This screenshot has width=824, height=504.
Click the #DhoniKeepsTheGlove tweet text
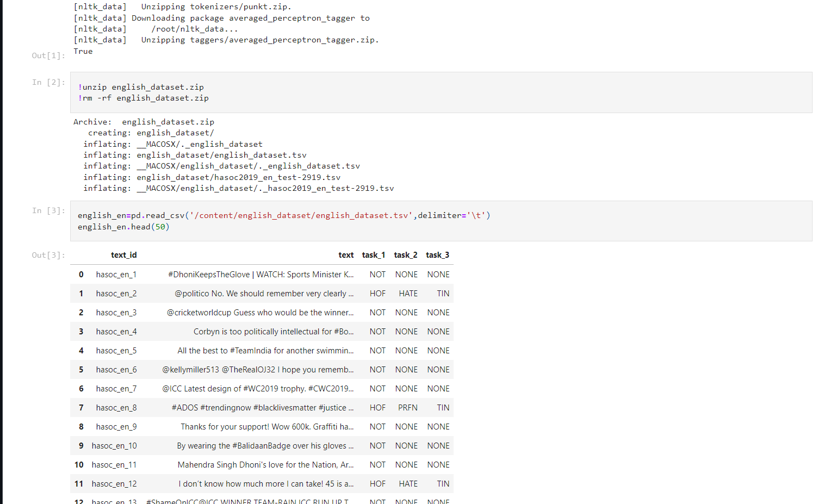tap(261, 275)
